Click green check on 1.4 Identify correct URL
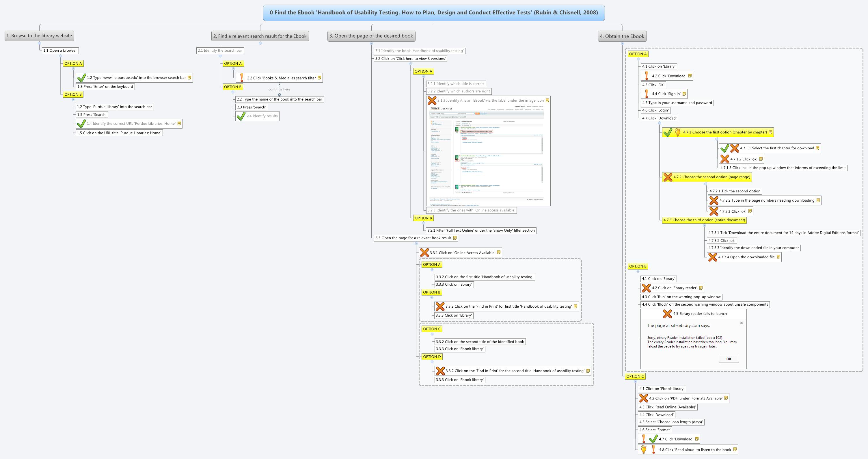Viewport: 868px width, 459px height. [x=81, y=124]
